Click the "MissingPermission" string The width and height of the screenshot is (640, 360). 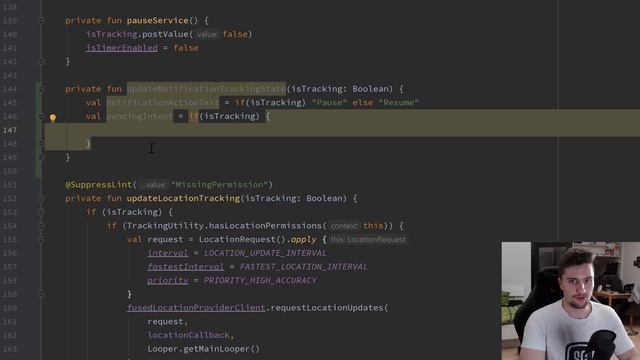[219, 184]
